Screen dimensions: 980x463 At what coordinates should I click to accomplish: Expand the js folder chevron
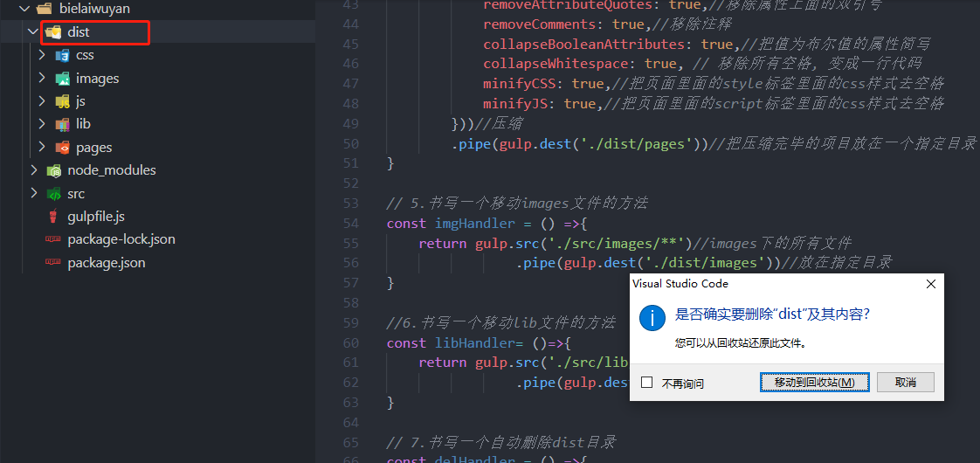[x=42, y=101]
